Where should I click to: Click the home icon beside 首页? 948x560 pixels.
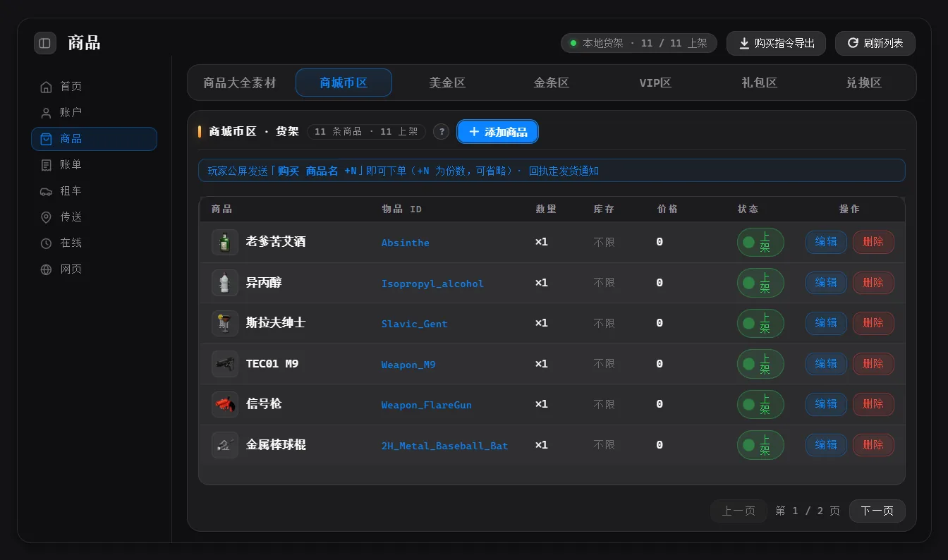(47, 87)
